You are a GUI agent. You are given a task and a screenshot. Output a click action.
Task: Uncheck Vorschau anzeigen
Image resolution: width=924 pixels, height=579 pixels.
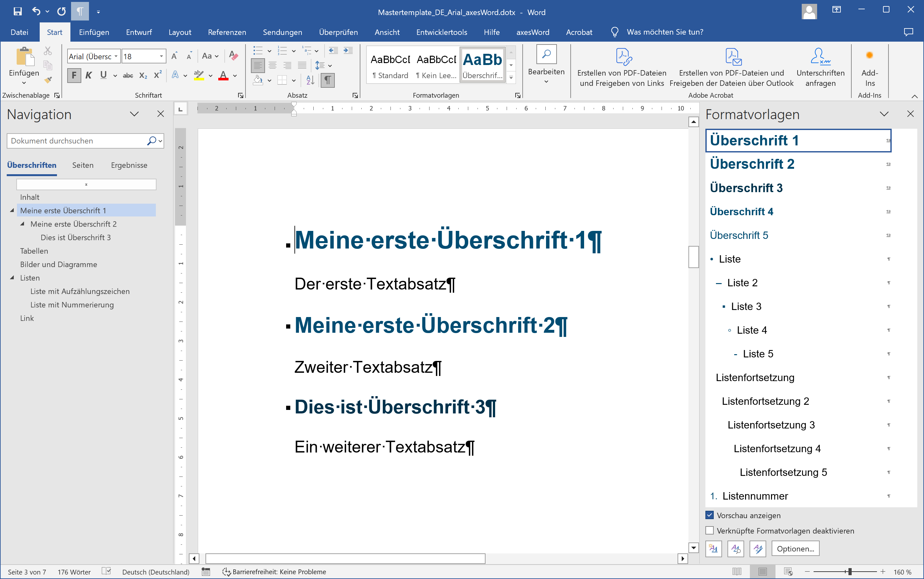click(710, 515)
